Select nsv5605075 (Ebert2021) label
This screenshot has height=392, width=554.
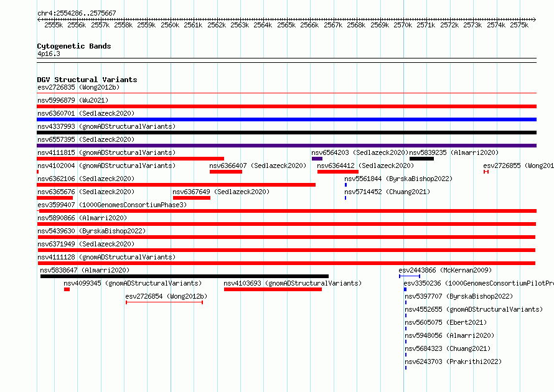click(x=446, y=322)
